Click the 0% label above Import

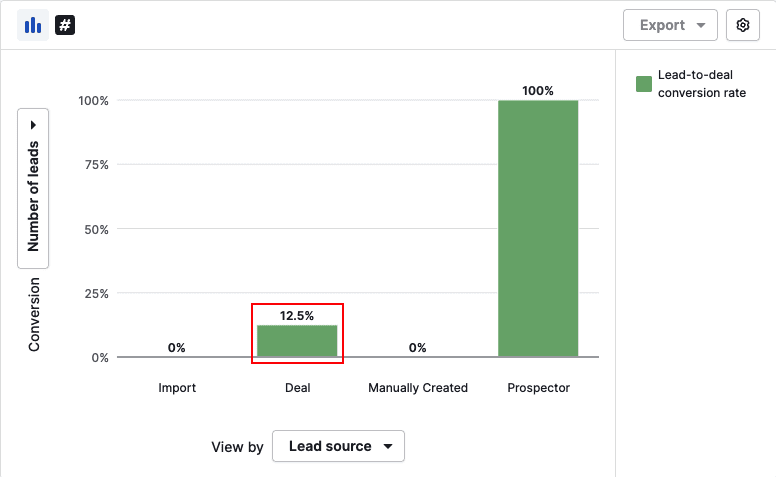tap(177, 348)
